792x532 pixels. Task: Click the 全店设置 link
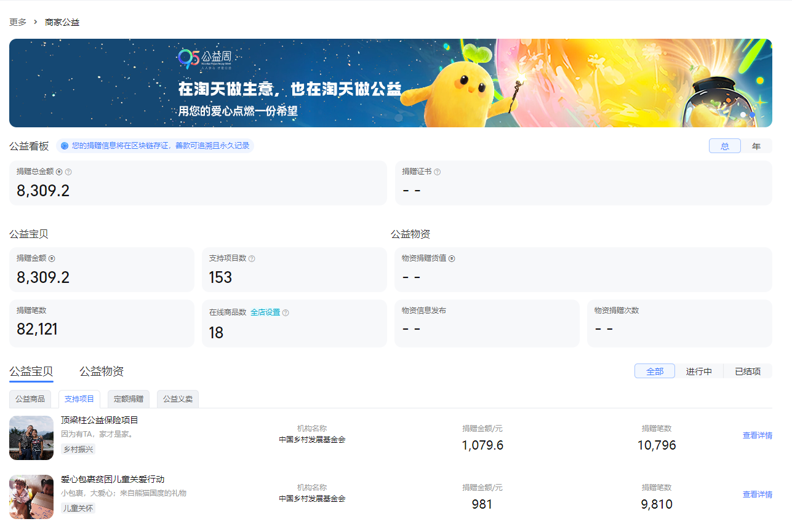[265, 312]
